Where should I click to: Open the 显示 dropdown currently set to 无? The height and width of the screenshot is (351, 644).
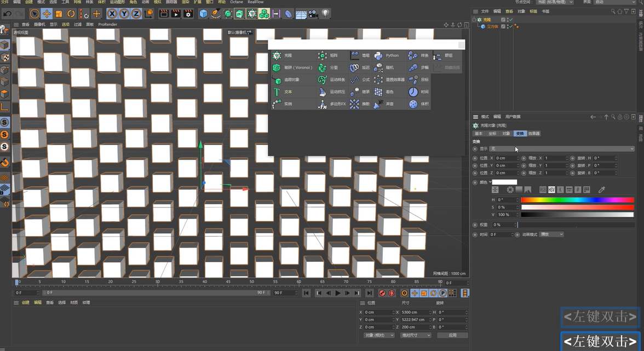tap(561, 148)
